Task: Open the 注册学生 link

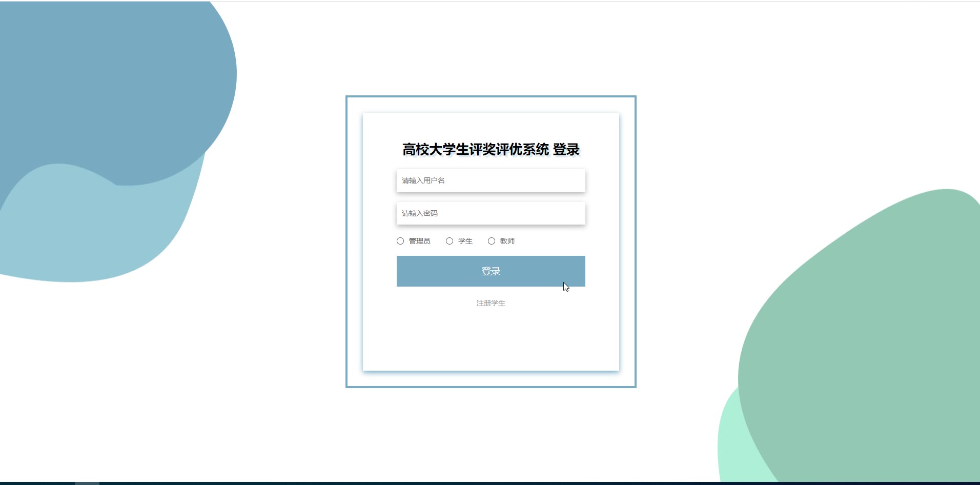Action: pos(491,303)
